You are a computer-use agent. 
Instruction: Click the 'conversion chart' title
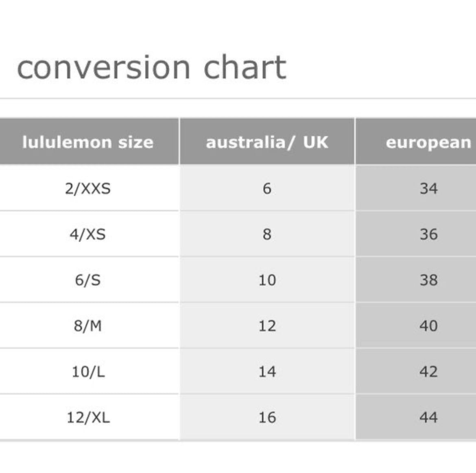pyautogui.click(x=151, y=67)
